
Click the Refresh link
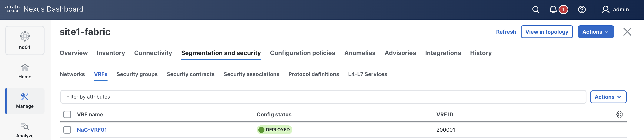pyautogui.click(x=506, y=32)
